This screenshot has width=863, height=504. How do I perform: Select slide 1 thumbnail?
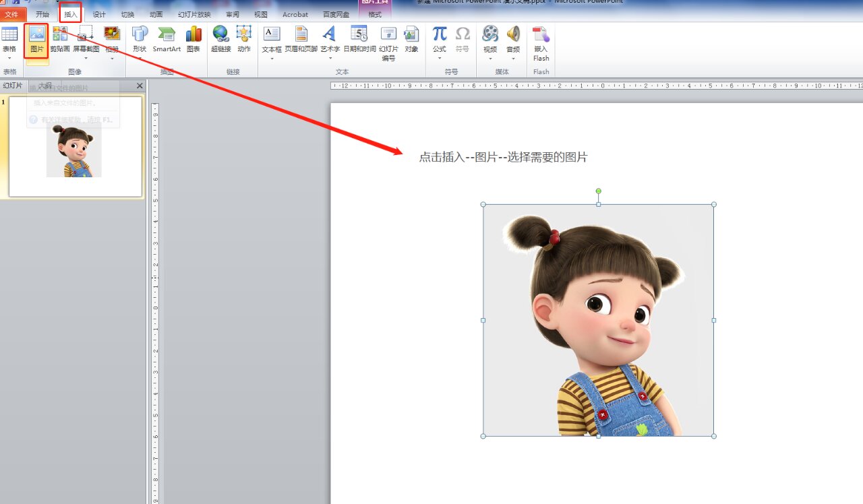tap(76, 146)
